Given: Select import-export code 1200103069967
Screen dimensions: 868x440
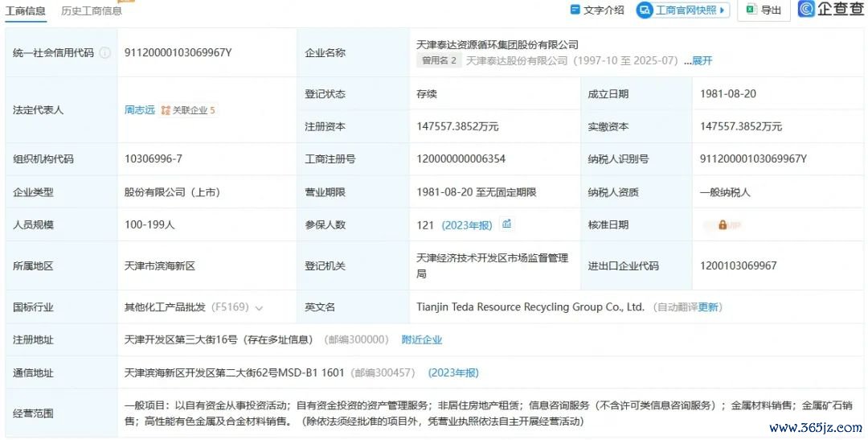Looking at the screenshot, I should (x=739, y=266).
